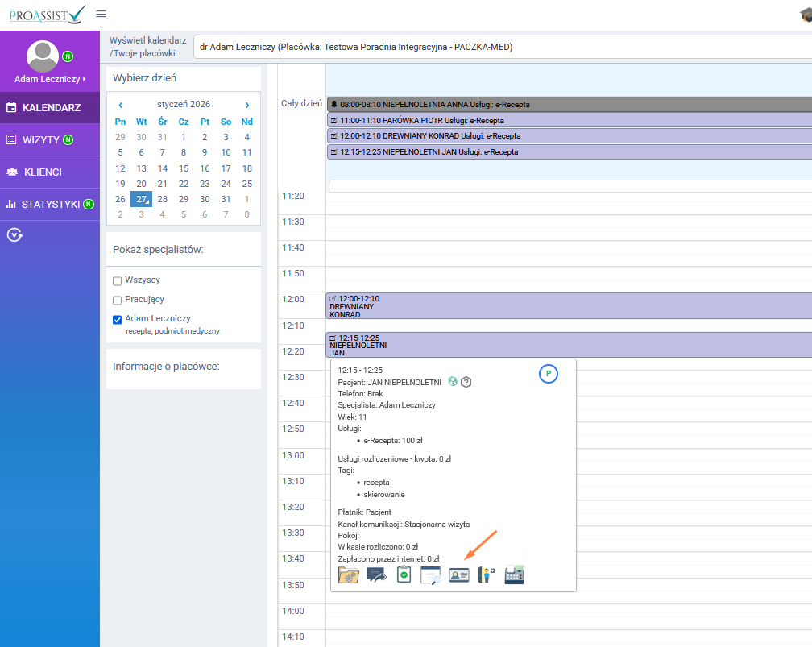Click the question mark icon beside patient name
812x647 pixels.
click(466, 381)
